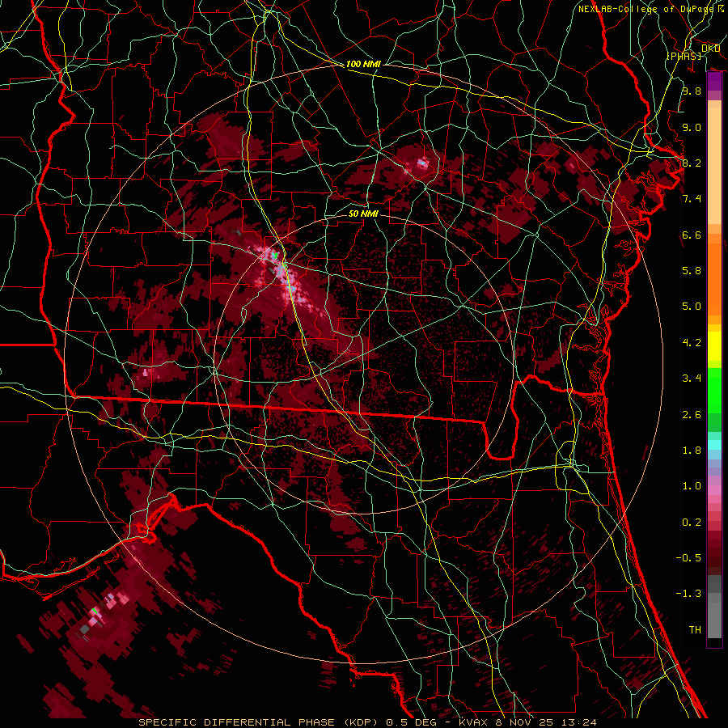The height and width of the screenshot is (728, 728).
Task: Click the 8.2 value on the scale
Action: 692,163
